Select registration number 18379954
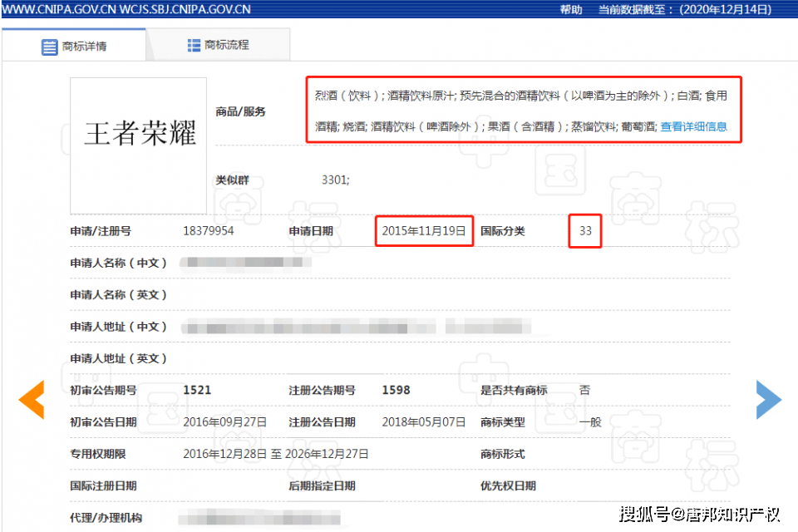Viewport: 798px width, 532px height. [208, 230]
